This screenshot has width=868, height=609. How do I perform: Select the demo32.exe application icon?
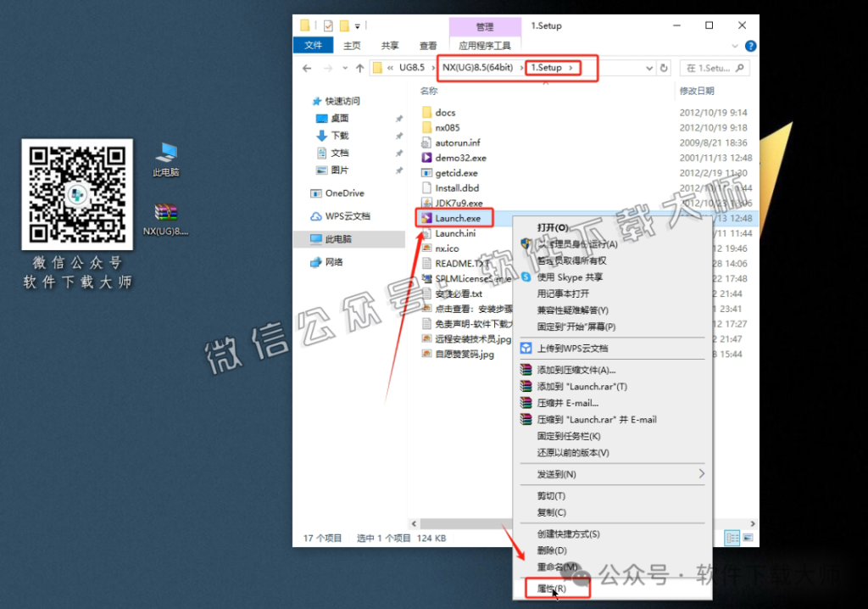[426, 158]
